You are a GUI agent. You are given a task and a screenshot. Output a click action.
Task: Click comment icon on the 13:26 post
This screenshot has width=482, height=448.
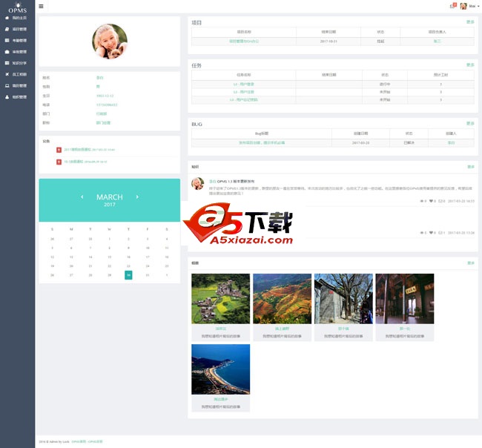coord(440,233)
